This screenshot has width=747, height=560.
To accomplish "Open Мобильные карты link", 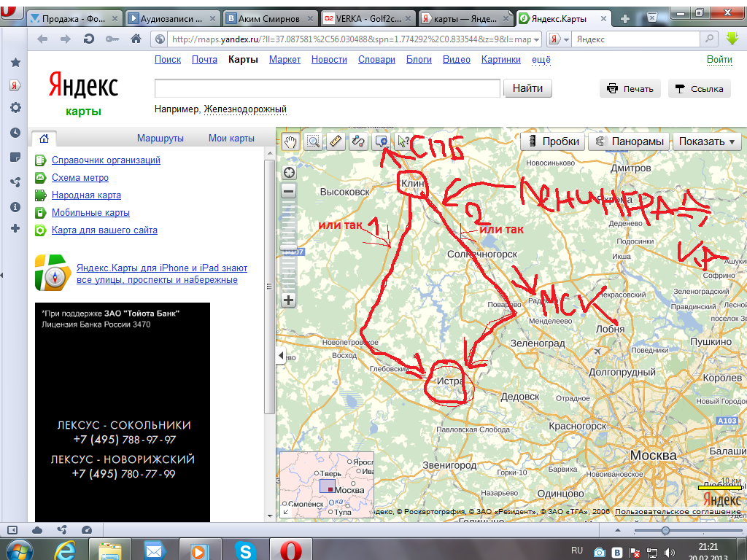I will tap(90, 212).
